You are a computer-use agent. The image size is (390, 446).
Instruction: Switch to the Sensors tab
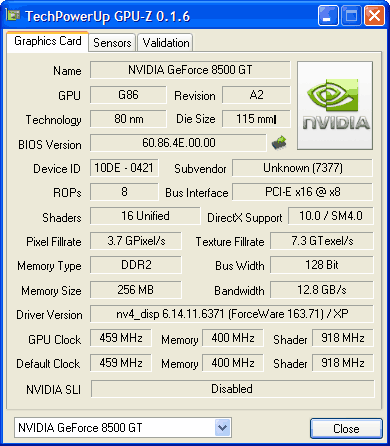[112, 43]
